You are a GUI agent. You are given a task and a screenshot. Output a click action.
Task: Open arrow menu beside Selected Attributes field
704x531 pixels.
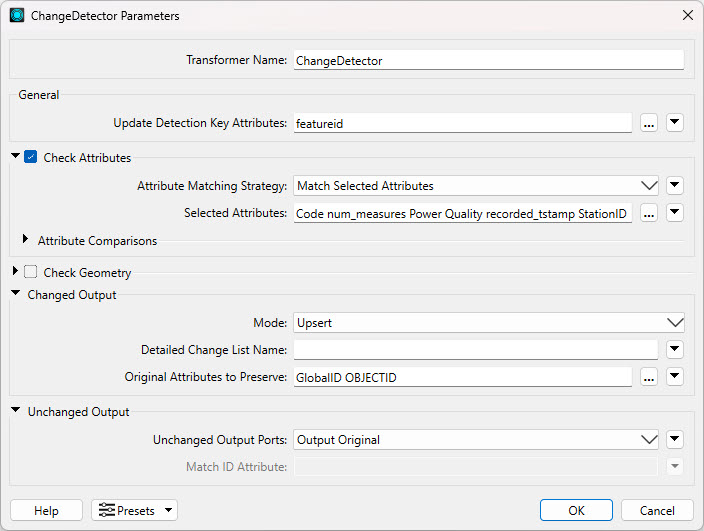[675, 213]
